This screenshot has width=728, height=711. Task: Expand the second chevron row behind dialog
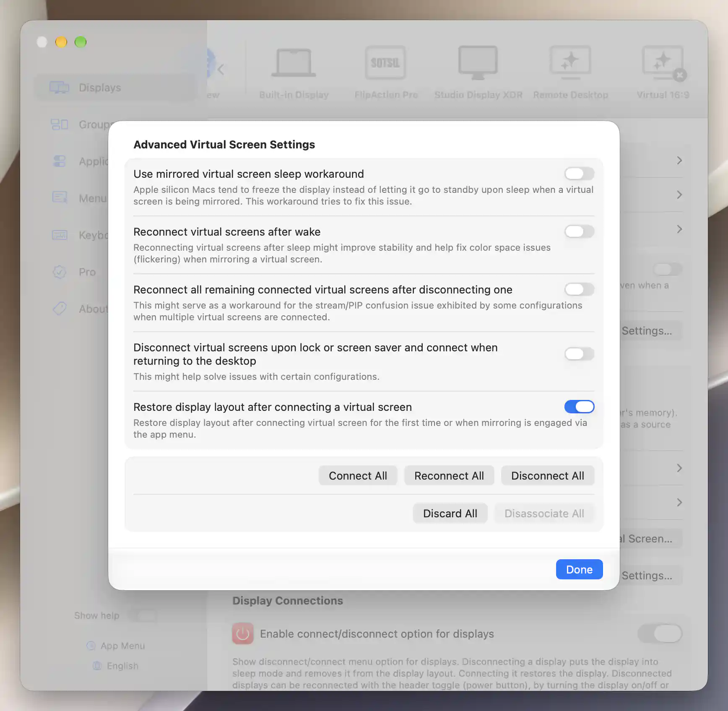point(679,195)
